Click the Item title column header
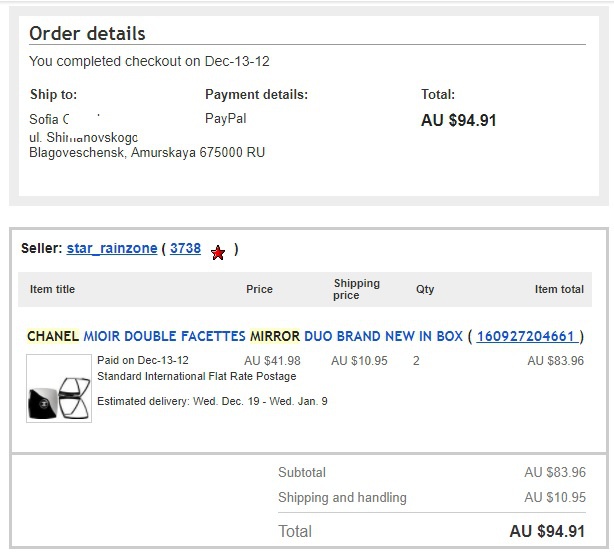614x552 pixels. 52,289
